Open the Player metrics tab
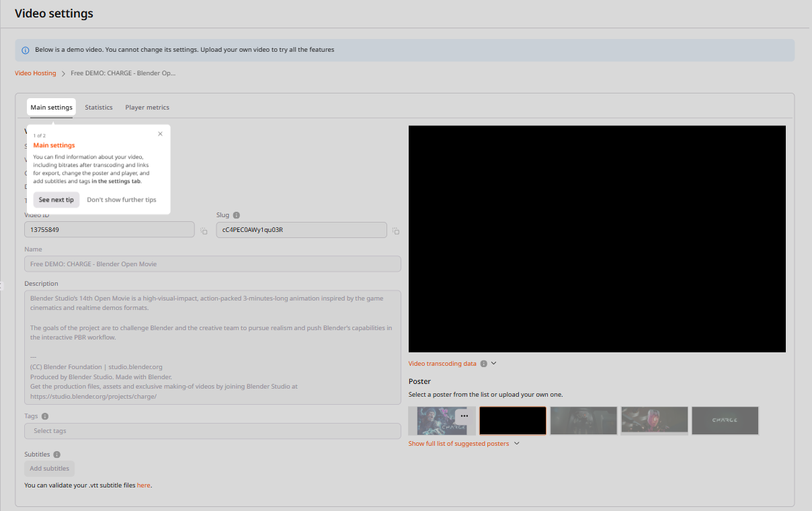The width and height of the screenshot is (812, 511). point(147,108)
